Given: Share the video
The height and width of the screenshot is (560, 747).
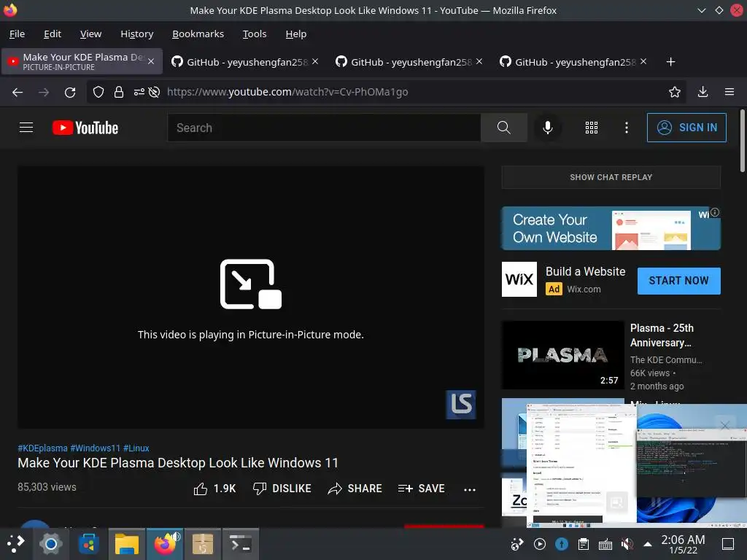Looking at the screenshot, I should pos(355,489).
